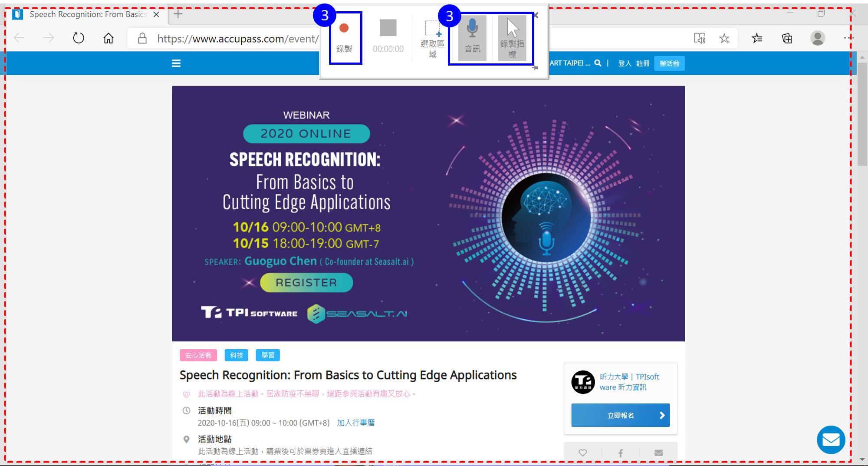Open a new browser tab with plus
868x466 pixels.
(x=178, y=14)
